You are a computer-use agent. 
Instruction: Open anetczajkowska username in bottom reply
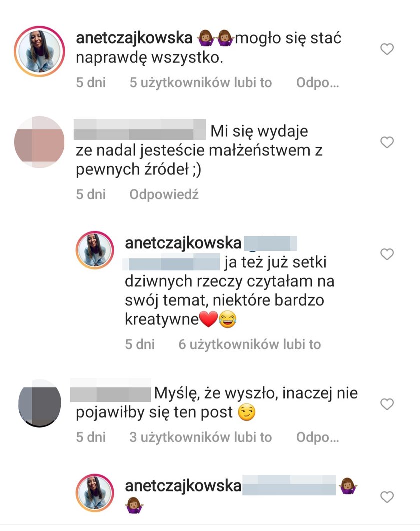pyautogui.click(x=183, y=486)
